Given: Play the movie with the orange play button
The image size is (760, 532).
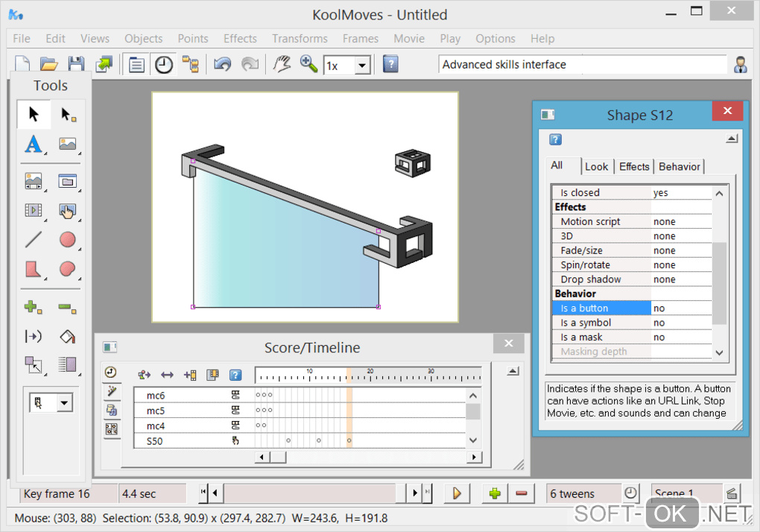Looking at the screenshot, I should 457,493.
